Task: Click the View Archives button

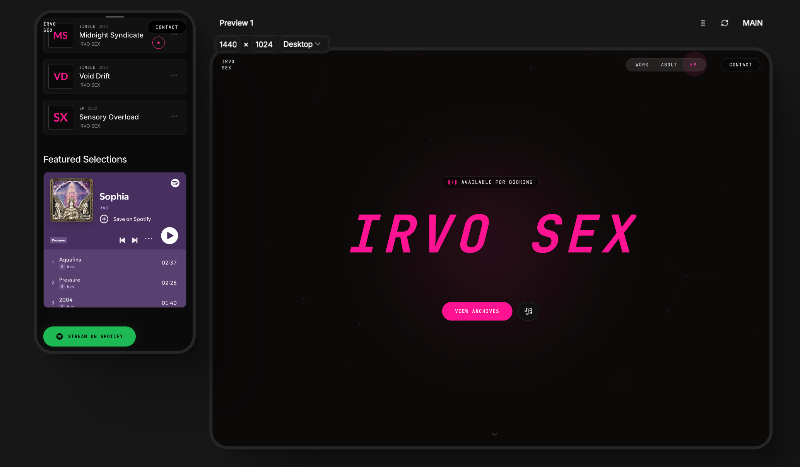Action: point(477,311)
